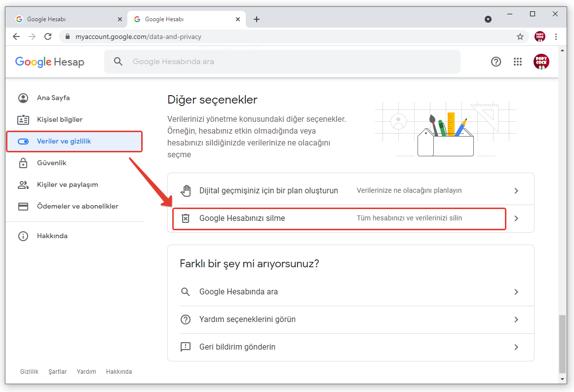
Task: Click the Google Hesap logo
Action: pos(50,62)
